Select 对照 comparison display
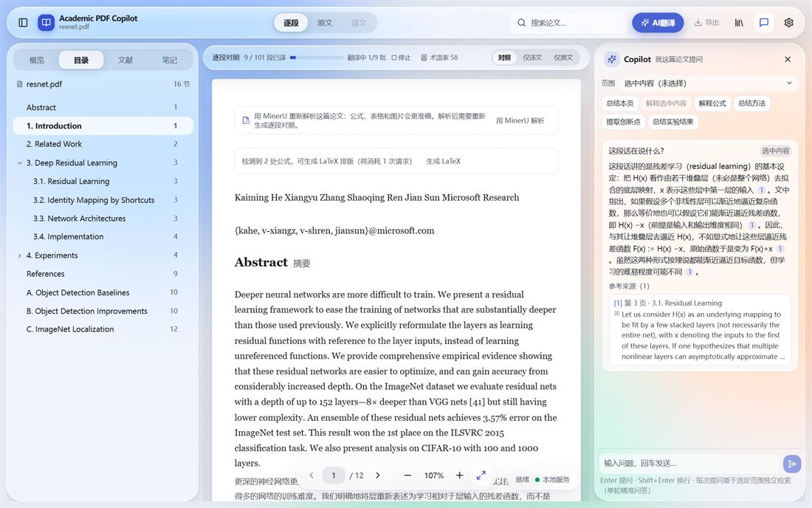 pyautogui.click(x=504, y=58)
